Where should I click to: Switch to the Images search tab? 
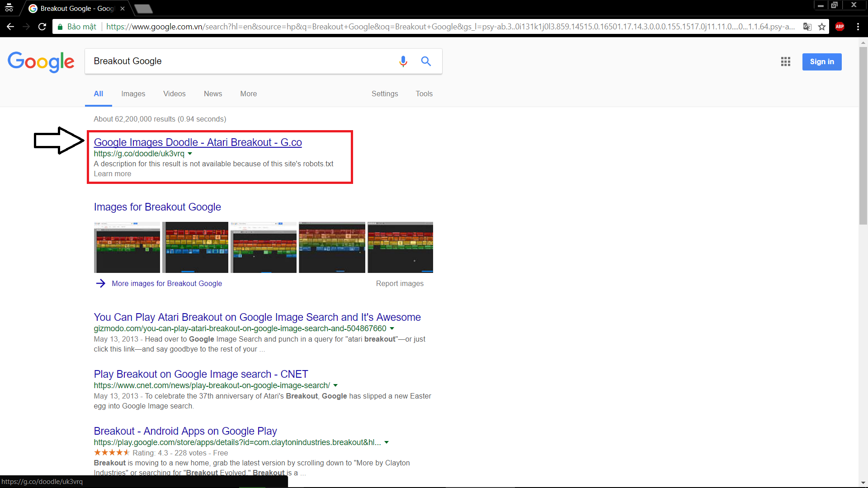(133, 94)
